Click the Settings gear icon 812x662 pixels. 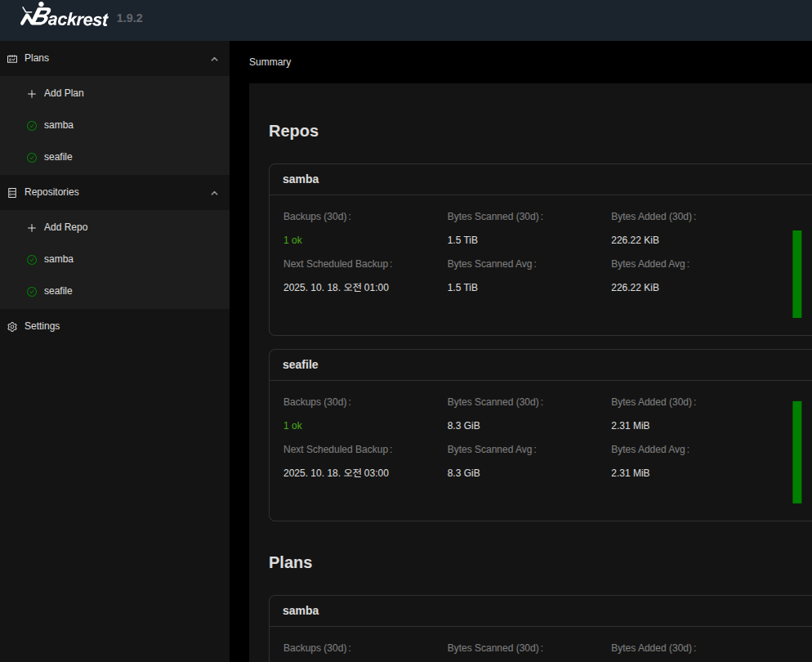tap(12, 327)
